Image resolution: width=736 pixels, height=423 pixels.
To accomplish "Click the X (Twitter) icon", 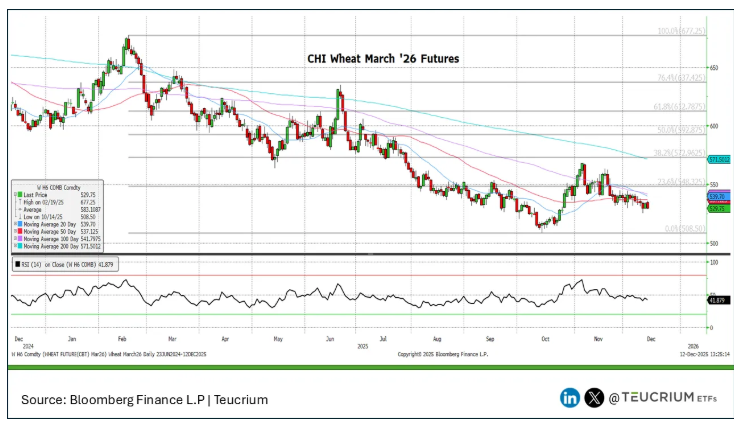I will click(593, 397).
